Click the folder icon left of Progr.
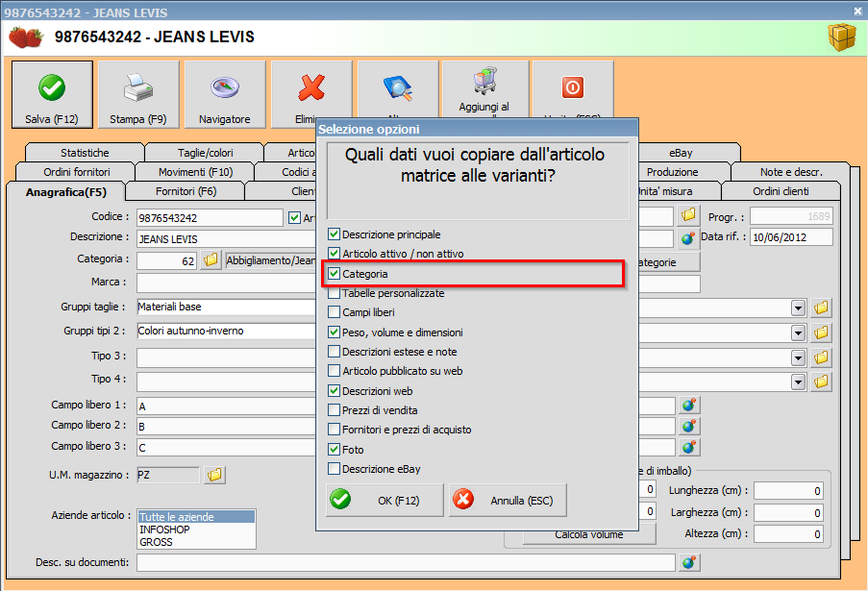The height and width of the screenshot is (591, 868). click(688, 216)
